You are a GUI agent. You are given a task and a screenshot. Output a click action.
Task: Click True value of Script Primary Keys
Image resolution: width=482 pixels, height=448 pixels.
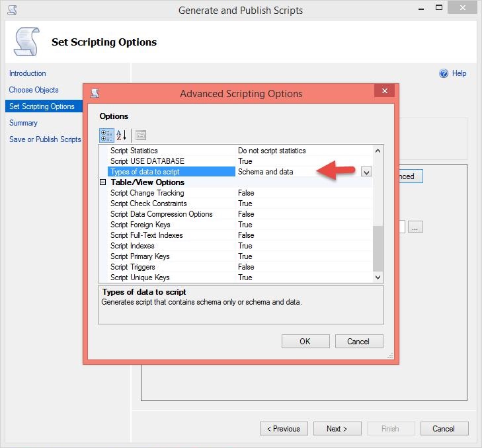click(x=245, y=256)
